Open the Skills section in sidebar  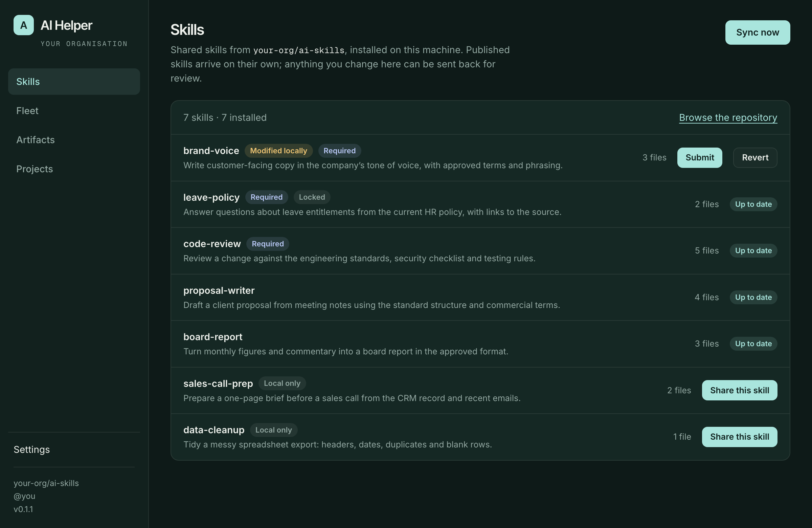click(x=74, y=82)
